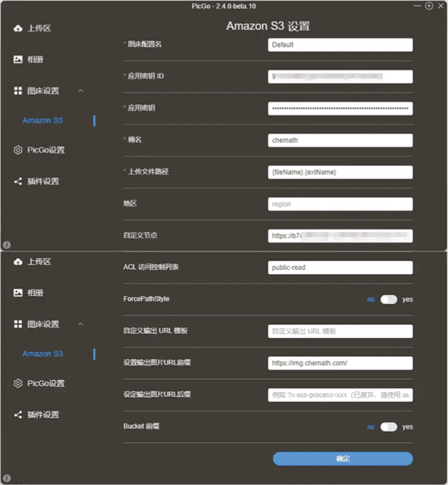
Task: Click the 应用密钥 ID input field
Action: (x=340, y=77)
